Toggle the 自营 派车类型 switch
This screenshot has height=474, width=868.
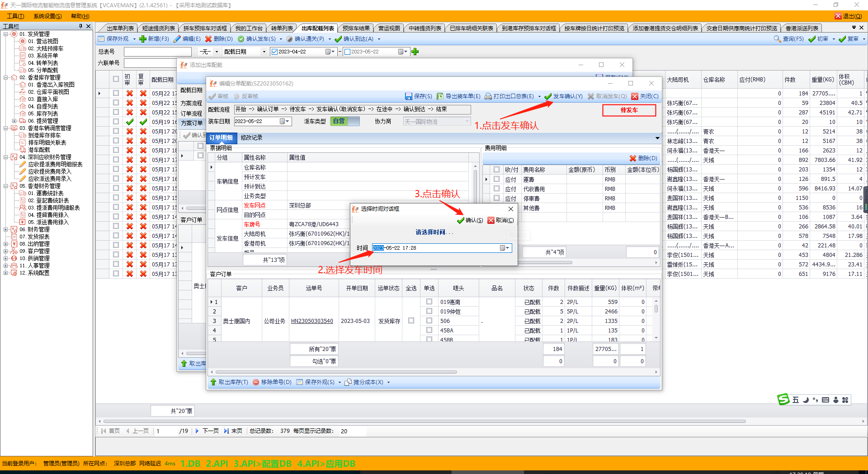pyautogui.click(x=345, y=121)
